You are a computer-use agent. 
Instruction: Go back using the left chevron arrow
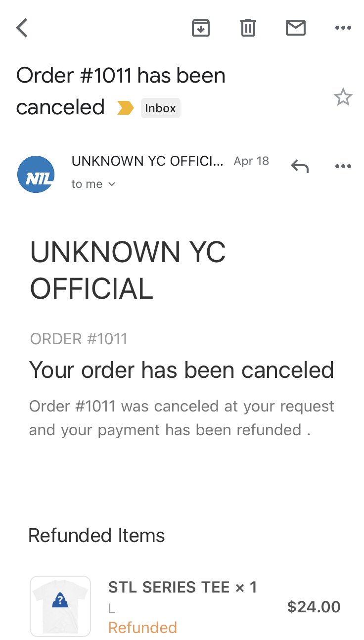tap(21, 28)
